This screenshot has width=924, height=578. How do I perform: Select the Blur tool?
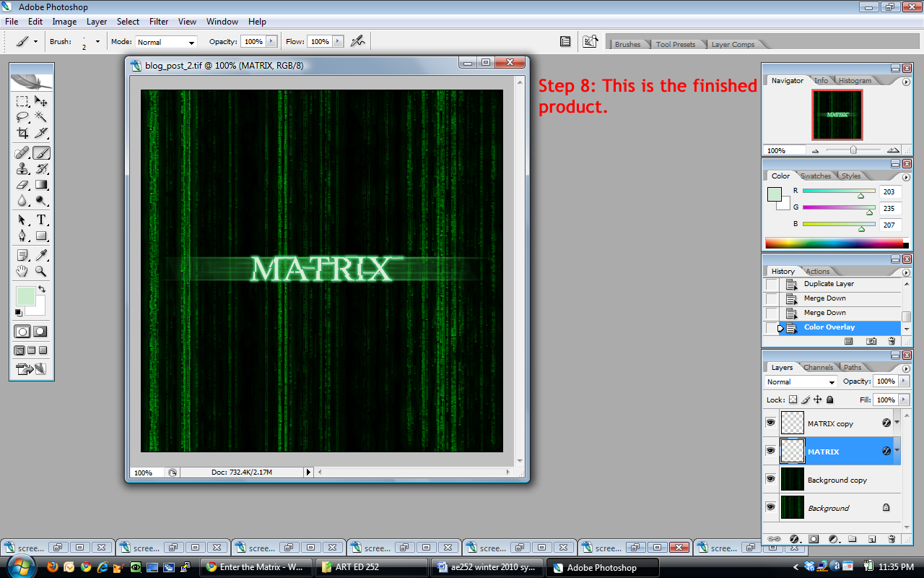(22, 201)
